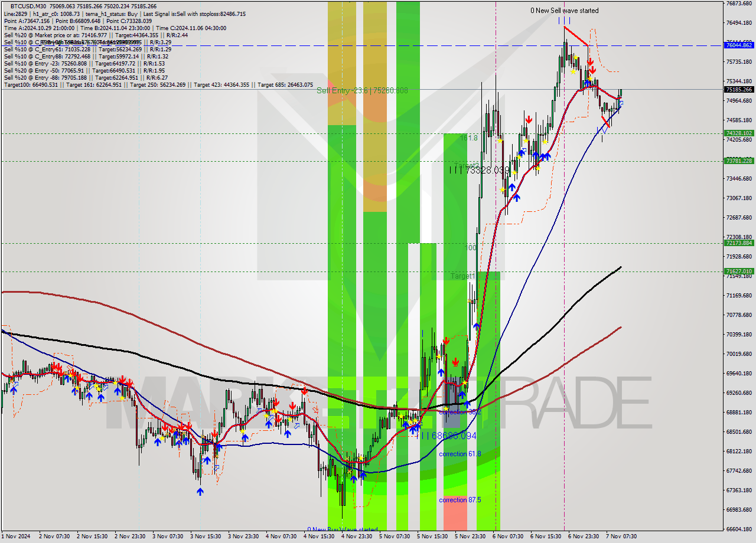Viewport: 756px width, 543px height.
Task: Select the 70019.680 price axis value
Action: coord(739,354)
